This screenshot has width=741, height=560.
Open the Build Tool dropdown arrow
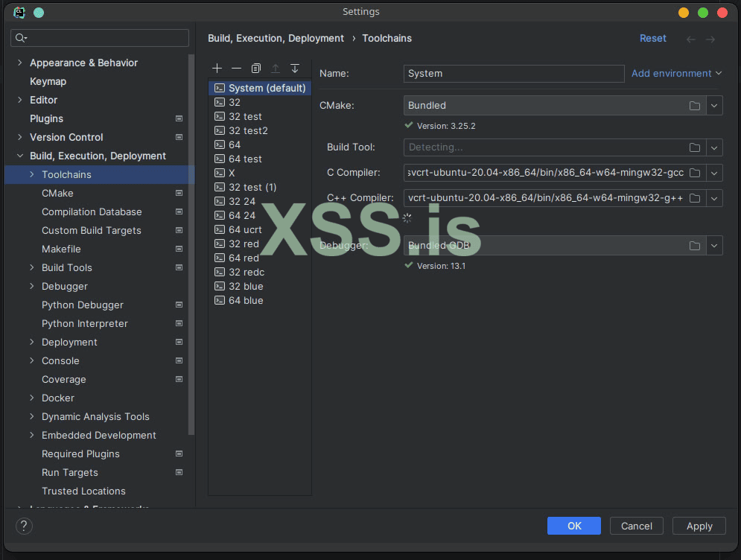pos(714,147)
